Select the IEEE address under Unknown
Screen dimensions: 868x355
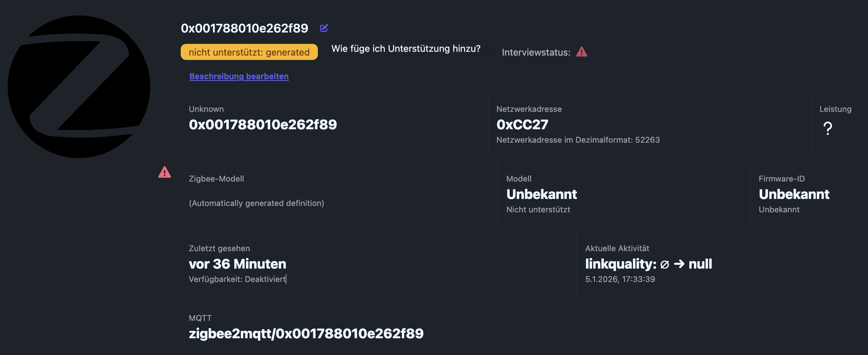[x=262, y=125]
